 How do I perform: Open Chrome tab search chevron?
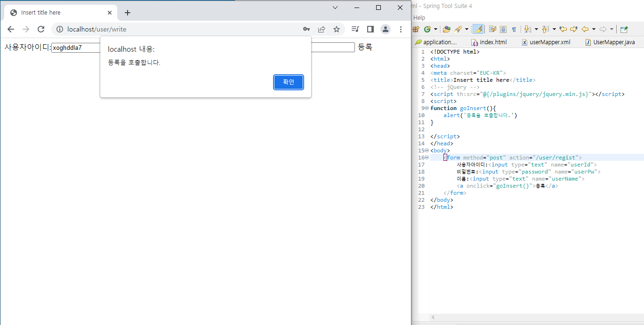(x=335, y=8)
